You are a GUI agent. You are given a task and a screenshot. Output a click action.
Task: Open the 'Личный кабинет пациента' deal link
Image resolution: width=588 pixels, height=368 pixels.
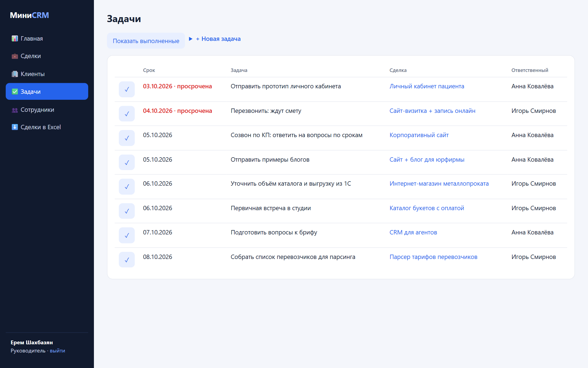[x=427, y=86]
